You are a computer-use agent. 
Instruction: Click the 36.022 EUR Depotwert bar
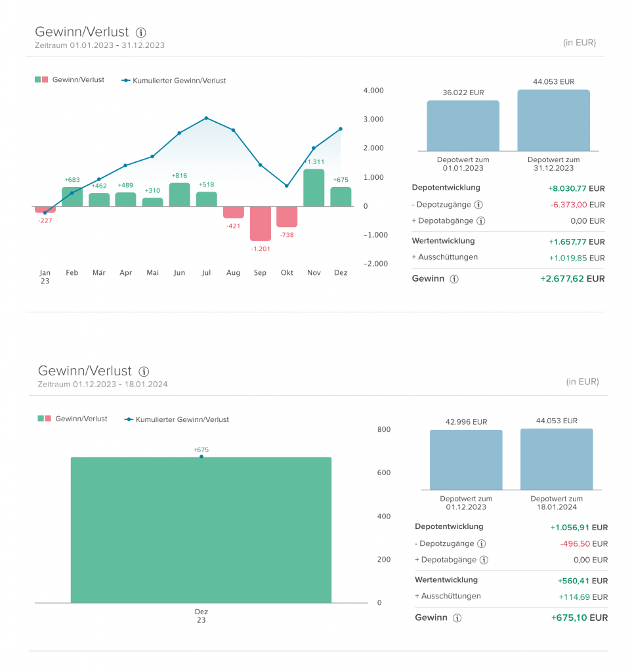point(463,126)
